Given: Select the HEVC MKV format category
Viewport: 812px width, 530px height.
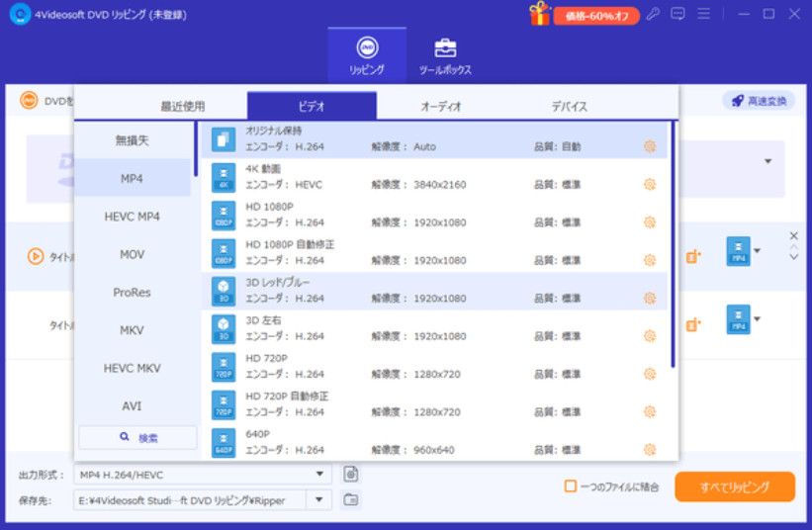Looking at the screenshot, I should (x=133, y=368).
